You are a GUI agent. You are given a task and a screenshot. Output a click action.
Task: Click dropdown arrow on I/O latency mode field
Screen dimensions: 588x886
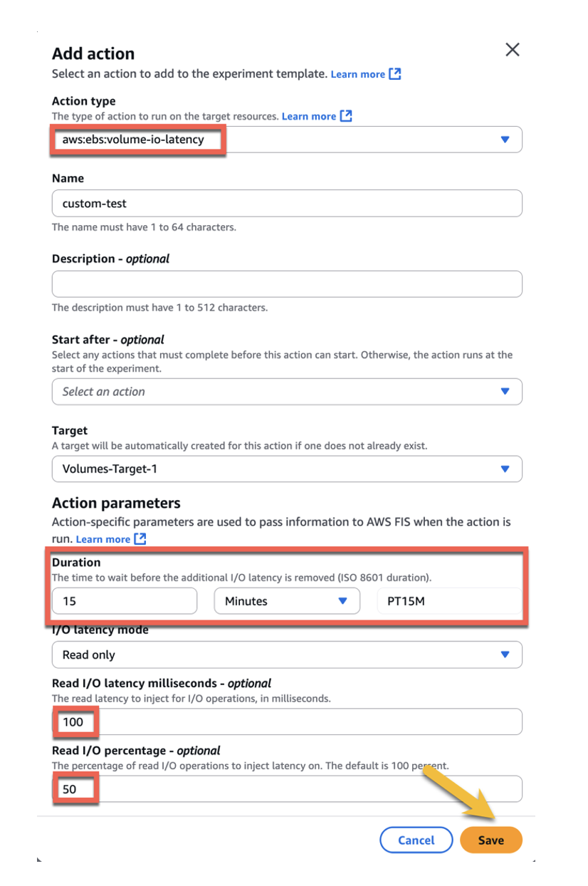(x=505, y=655)
